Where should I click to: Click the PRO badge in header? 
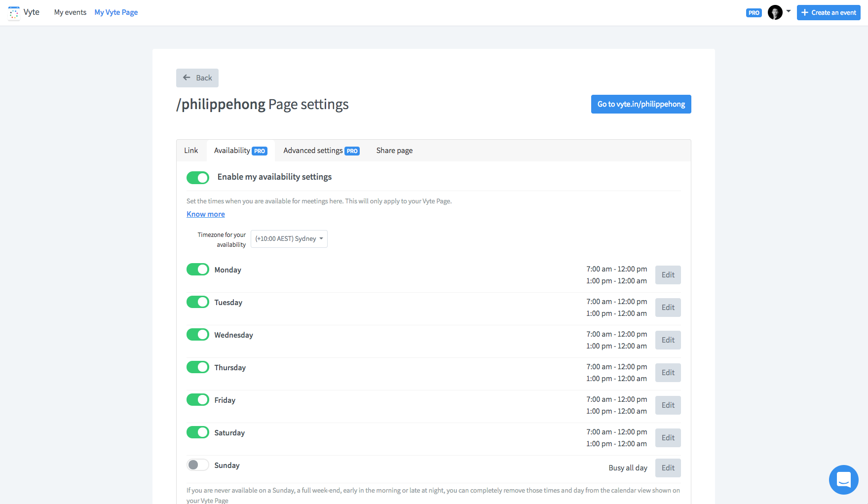[754, 13]
